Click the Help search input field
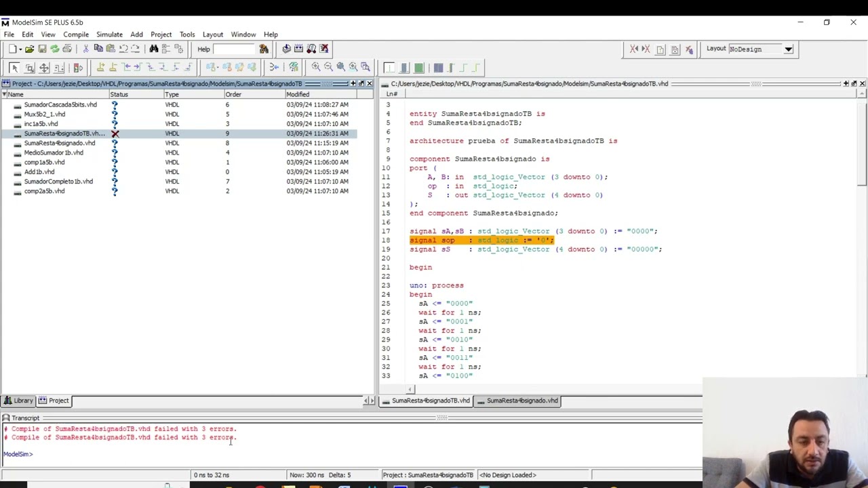Screen dimensions: 868x488 pos(235,49)
